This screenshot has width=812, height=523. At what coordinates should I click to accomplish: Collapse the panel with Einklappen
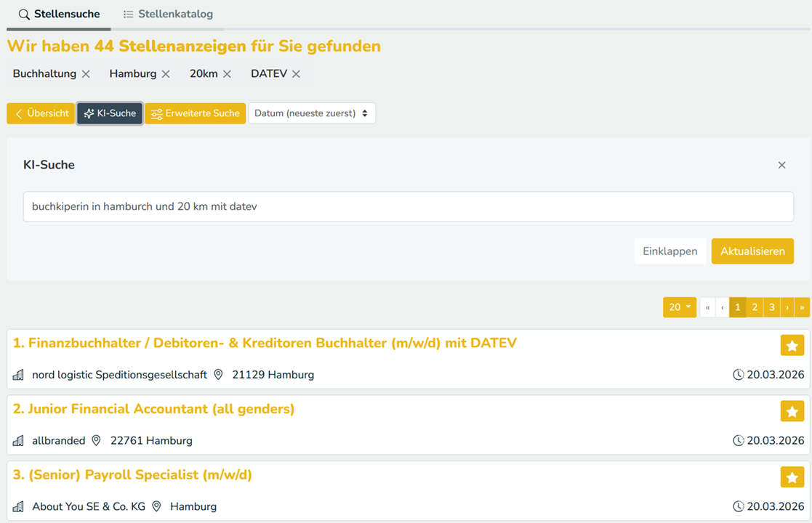pyautogui.click(x=670, y=251)
